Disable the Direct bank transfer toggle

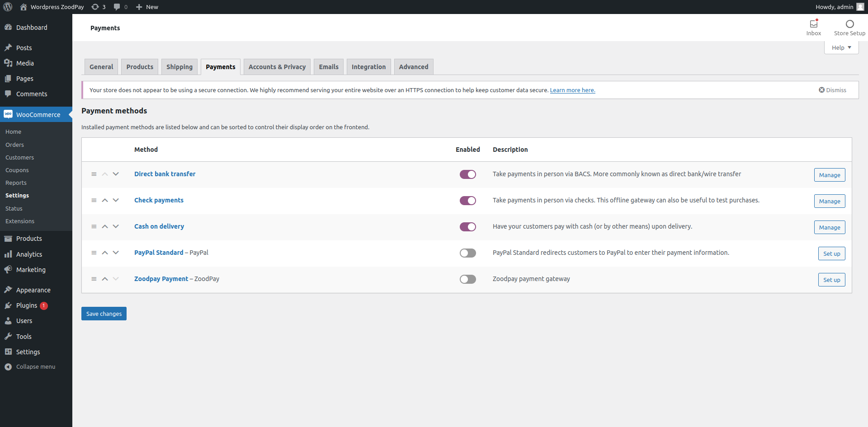pyautogui.click(x=468, y=174)
